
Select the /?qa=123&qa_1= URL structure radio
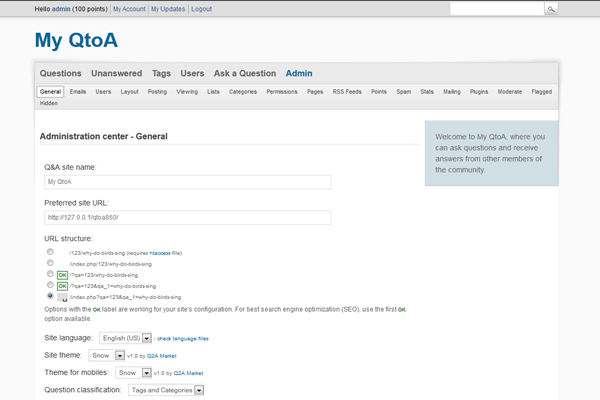tap(50, 285)
